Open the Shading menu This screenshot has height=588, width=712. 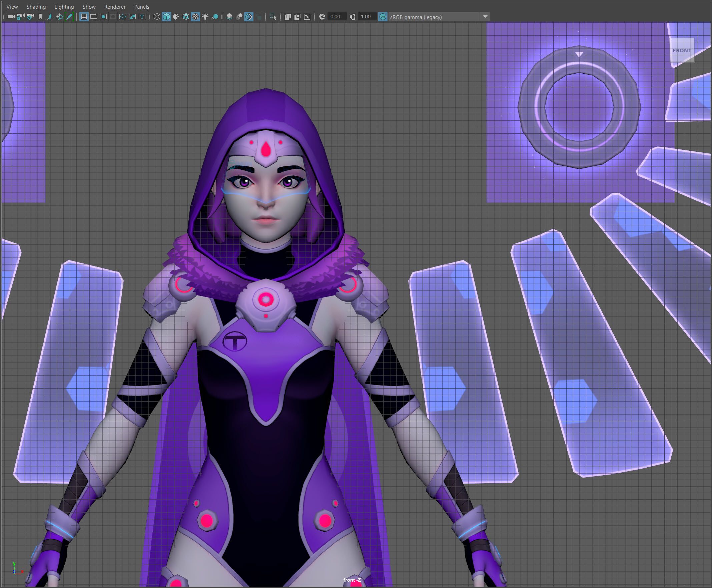(x=36, y=7)
